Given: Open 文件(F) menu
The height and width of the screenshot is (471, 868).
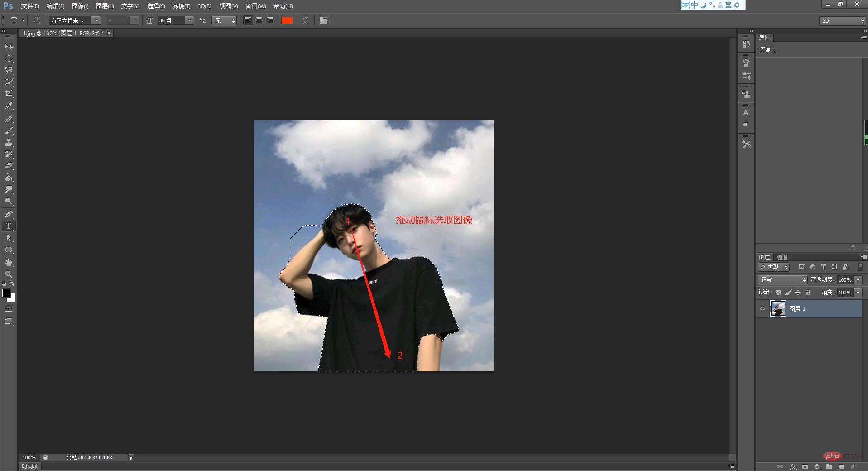Looking at the screenshot, I should (30, 6).
